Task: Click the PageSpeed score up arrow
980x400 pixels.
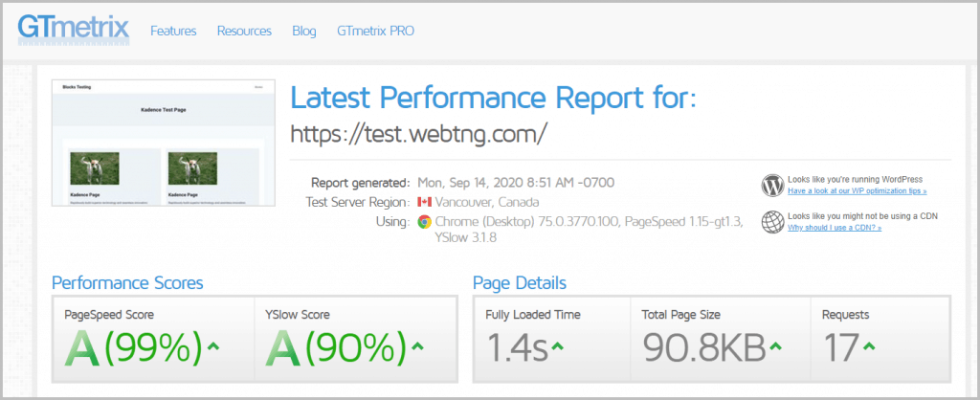Action: click(x=212, y=346)
